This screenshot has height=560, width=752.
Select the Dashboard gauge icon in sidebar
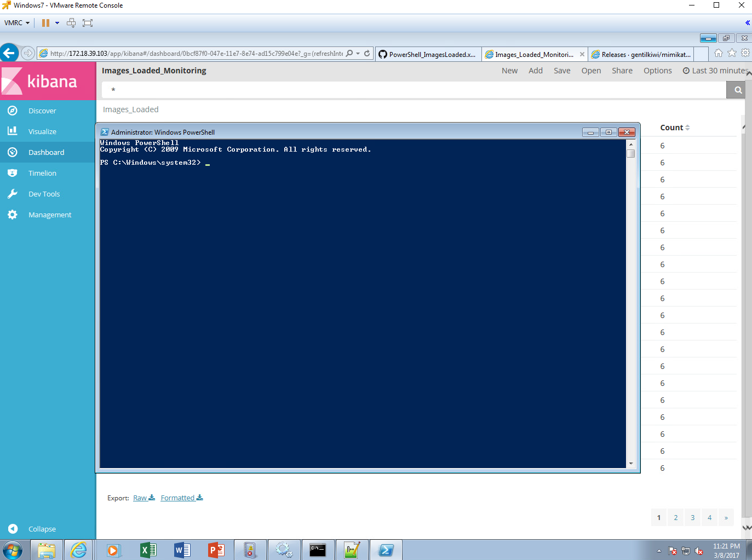pos(13,152)
